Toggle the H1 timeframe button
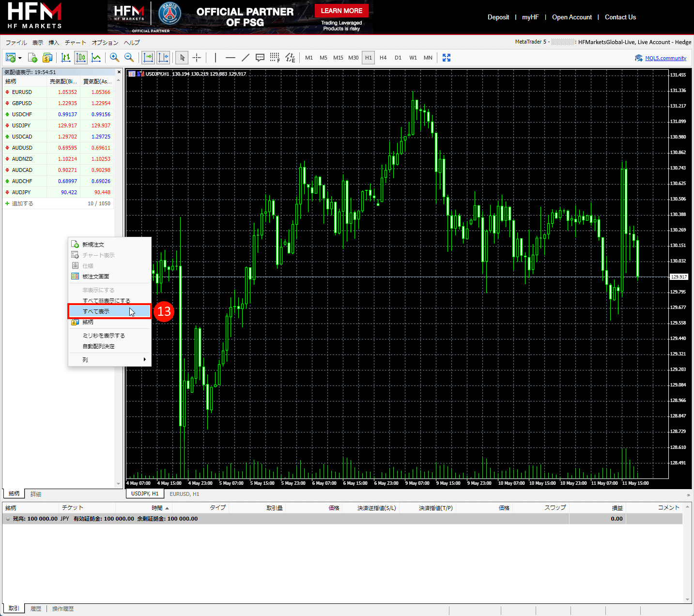Screen dimensions: 694x616 click(x=369, y=58)
